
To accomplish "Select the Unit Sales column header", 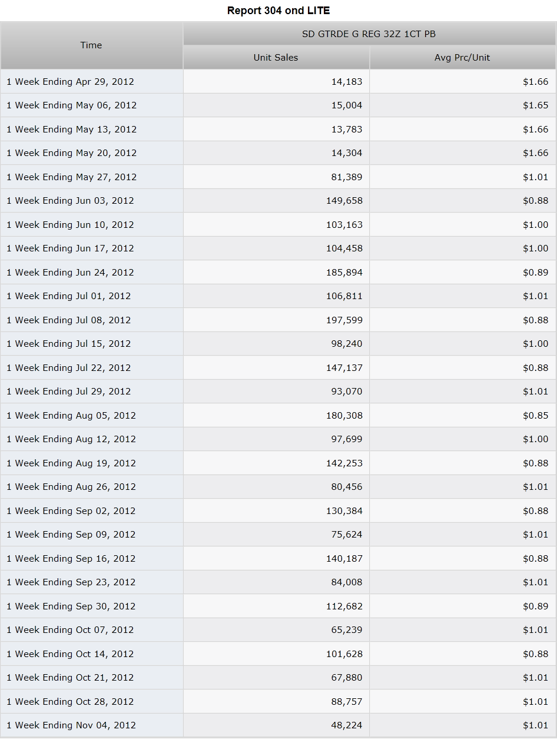I will point(276,58).
